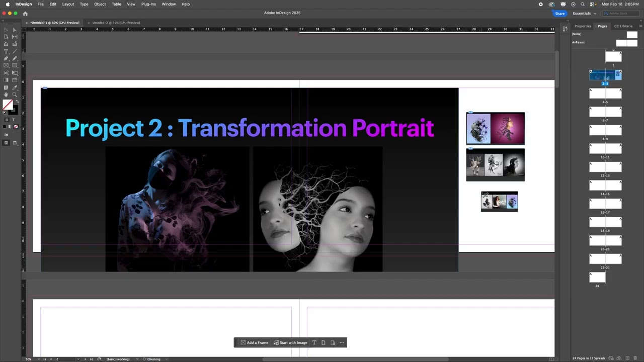Switch to Properties panel tab

tap(583, 26)
